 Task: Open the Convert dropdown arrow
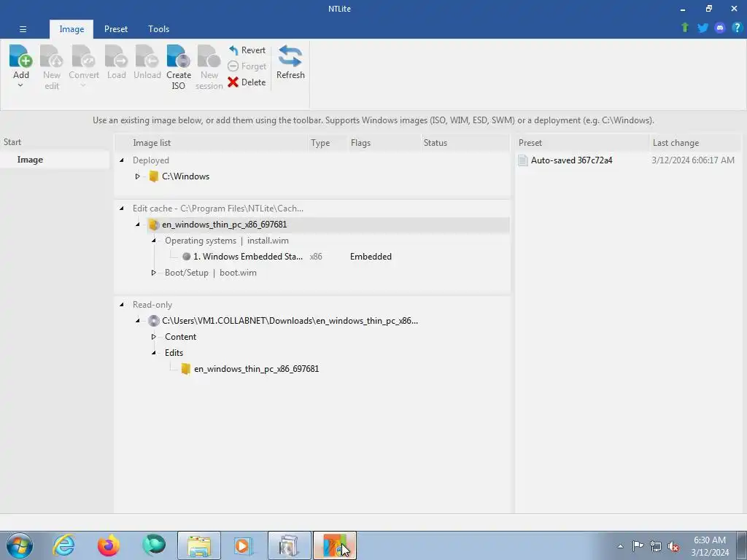pos(83,85)
